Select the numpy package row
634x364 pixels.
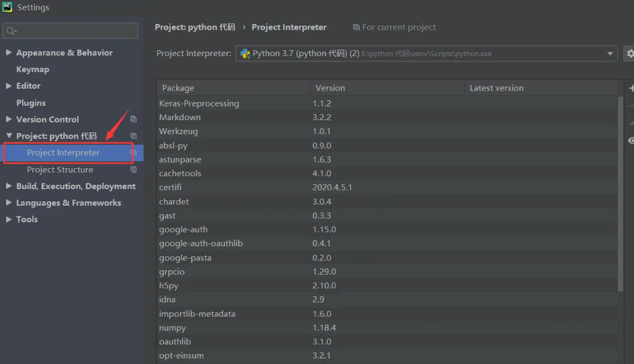(x=246, y=328)
